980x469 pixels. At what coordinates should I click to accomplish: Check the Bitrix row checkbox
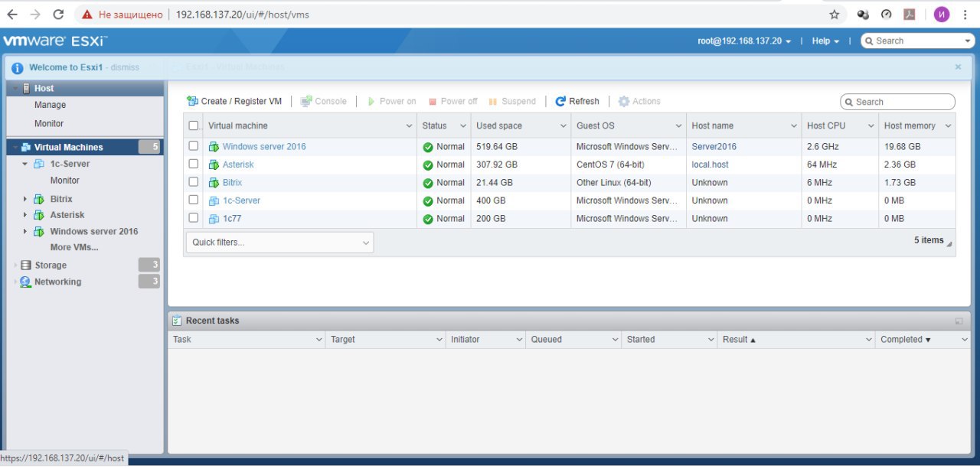194,181
